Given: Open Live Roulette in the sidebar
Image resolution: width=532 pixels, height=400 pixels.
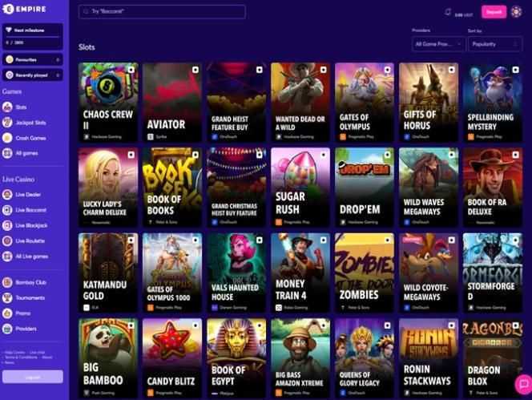Looking at the screenshot, I should click(30, 241).
